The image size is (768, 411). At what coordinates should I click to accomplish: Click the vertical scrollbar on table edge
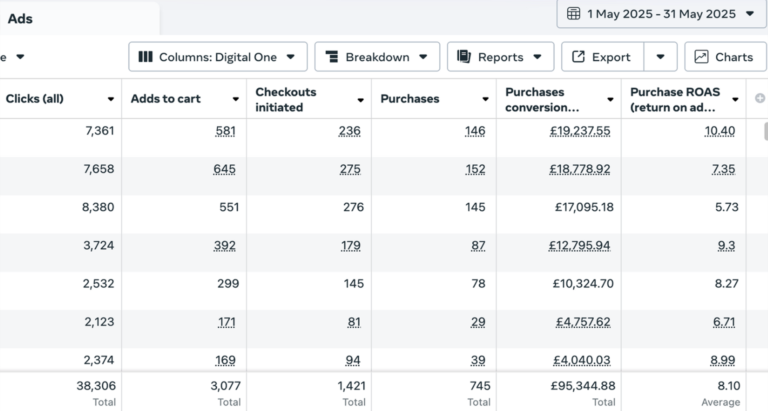(x=766, y=131)
